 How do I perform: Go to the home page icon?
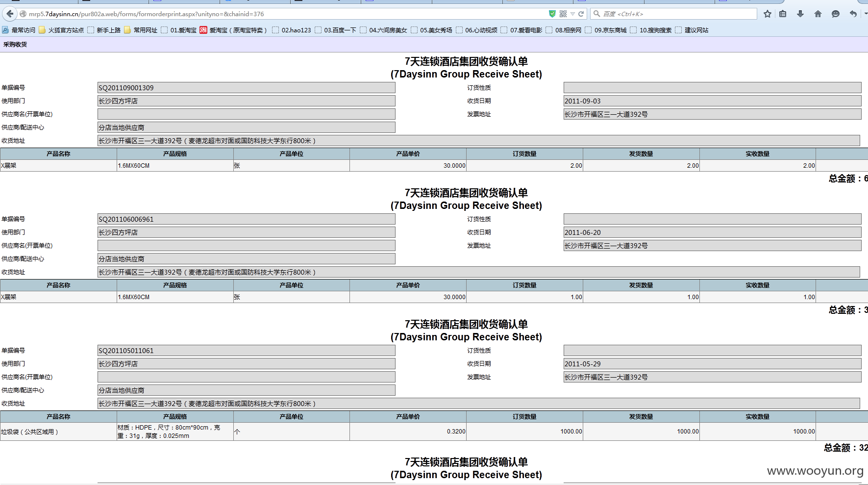pyautogui.click(x=818, y=14)
